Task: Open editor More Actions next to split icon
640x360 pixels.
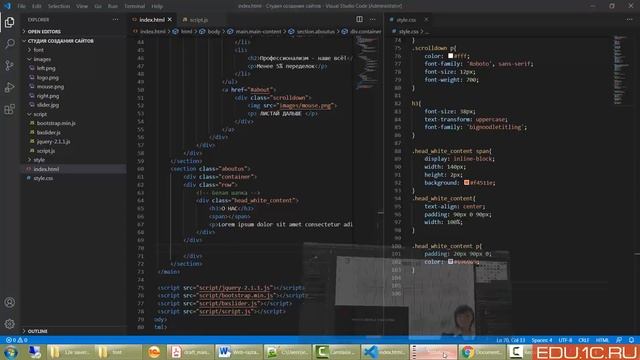Action: click(373, 19)
